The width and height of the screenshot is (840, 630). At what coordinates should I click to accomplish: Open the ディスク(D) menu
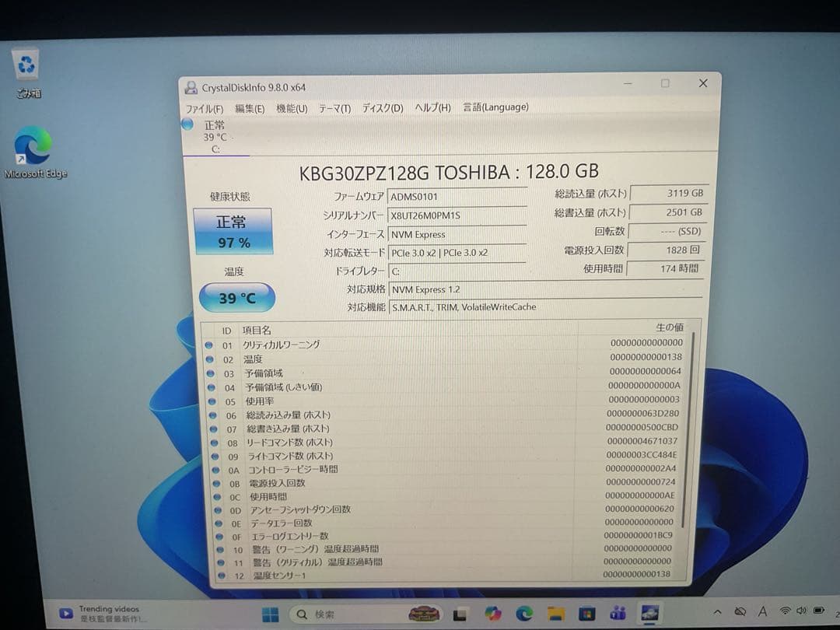383,108
